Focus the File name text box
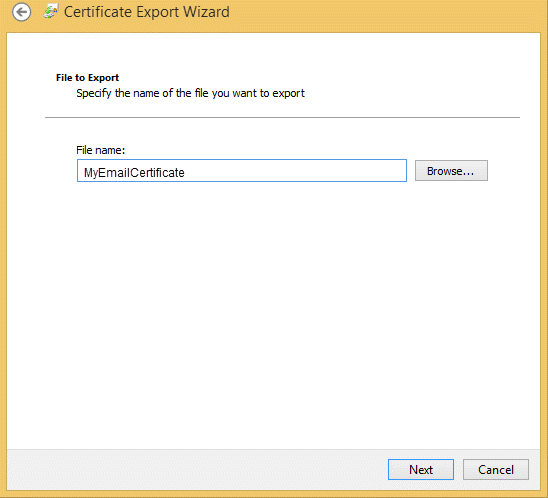 click(x=242, y=171)
